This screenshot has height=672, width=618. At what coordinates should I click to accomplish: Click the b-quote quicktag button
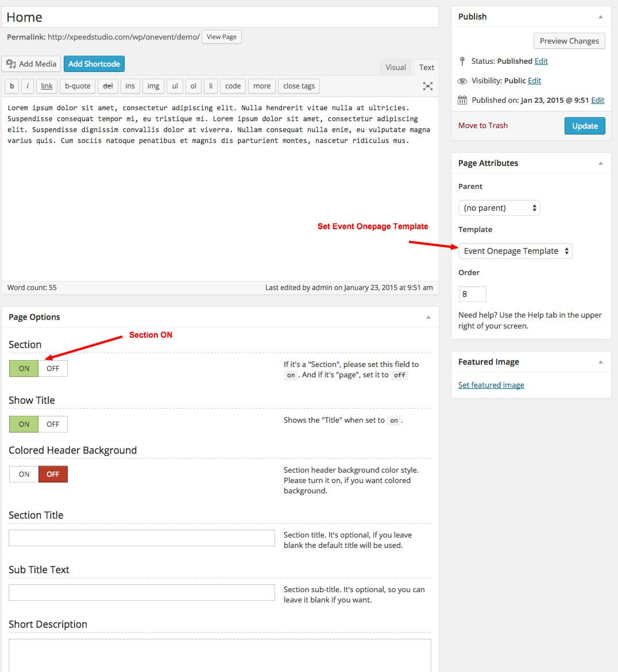pos(78,86)
